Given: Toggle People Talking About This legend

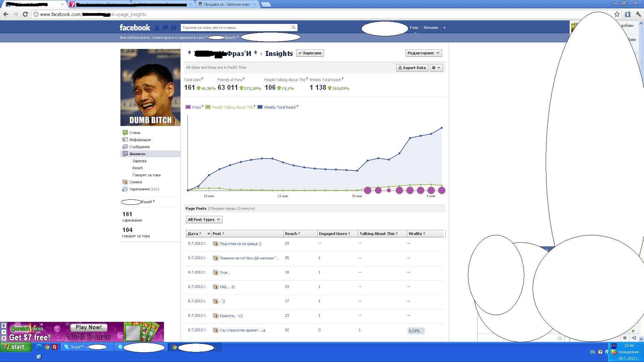Looking at the screenshot, I should 230,107.
